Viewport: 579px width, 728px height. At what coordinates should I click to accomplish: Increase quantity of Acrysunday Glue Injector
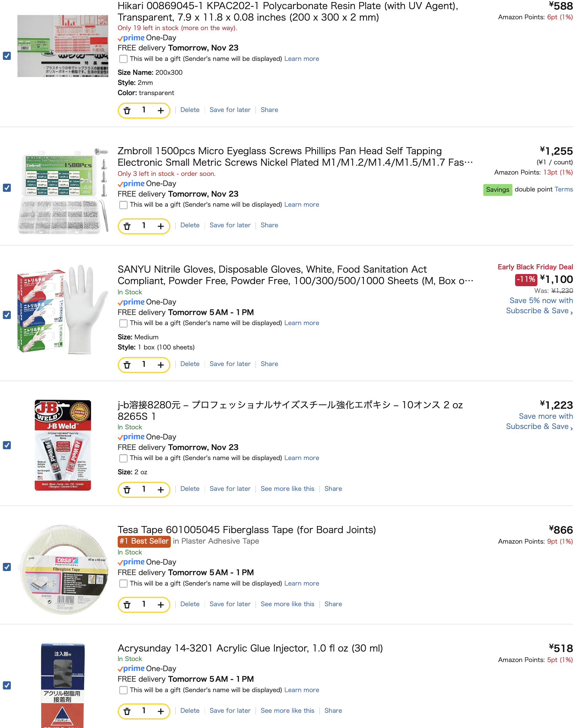tap(161, 711)
